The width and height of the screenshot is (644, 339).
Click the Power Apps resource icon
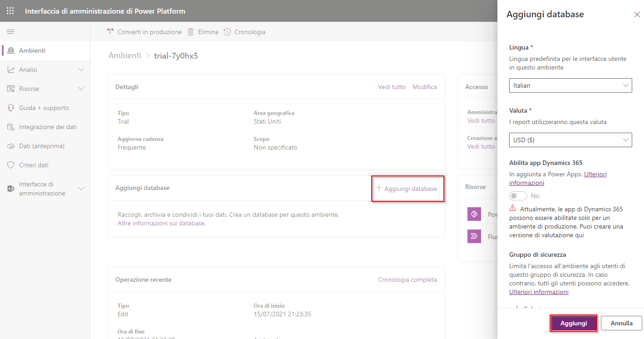point(474,214)
